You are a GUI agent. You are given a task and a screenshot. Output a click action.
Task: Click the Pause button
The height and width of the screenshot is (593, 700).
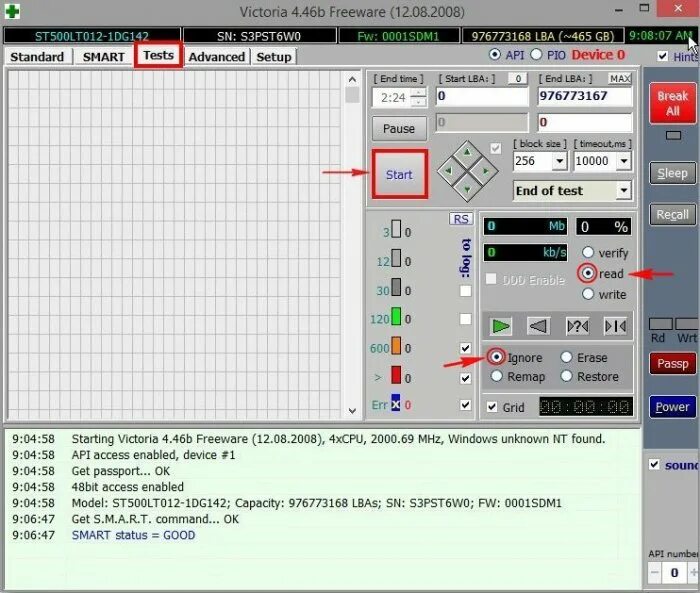pyautogui.click(x=399, y=129)
